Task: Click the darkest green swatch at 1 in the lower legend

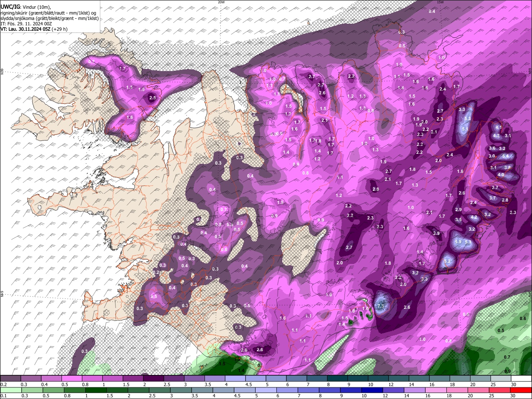Action: pos(95,390)
